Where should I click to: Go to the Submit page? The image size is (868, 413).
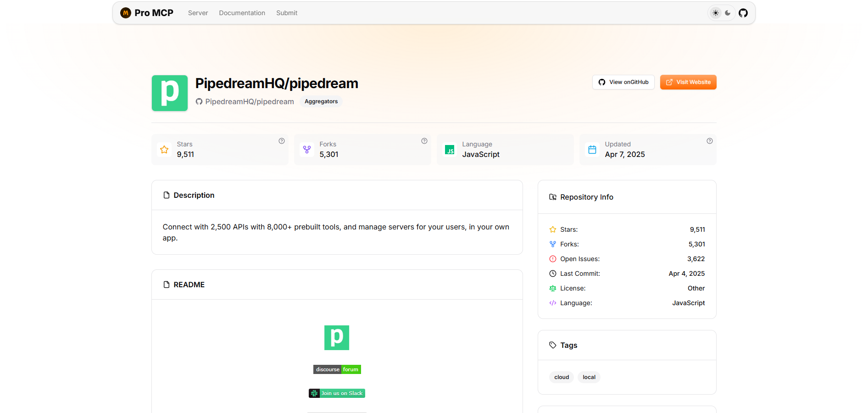click(x=287, y=13)
